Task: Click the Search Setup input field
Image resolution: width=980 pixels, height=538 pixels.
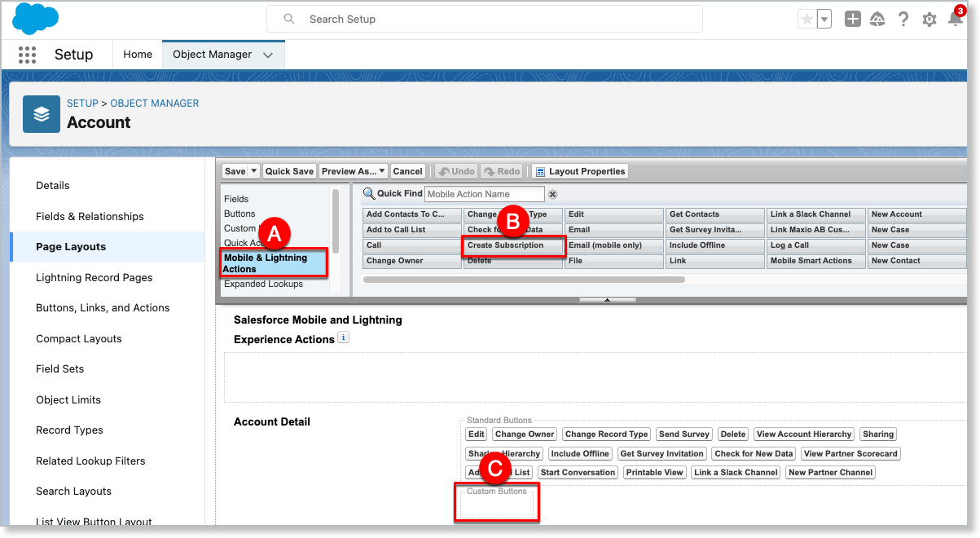Action: [497, 19]
